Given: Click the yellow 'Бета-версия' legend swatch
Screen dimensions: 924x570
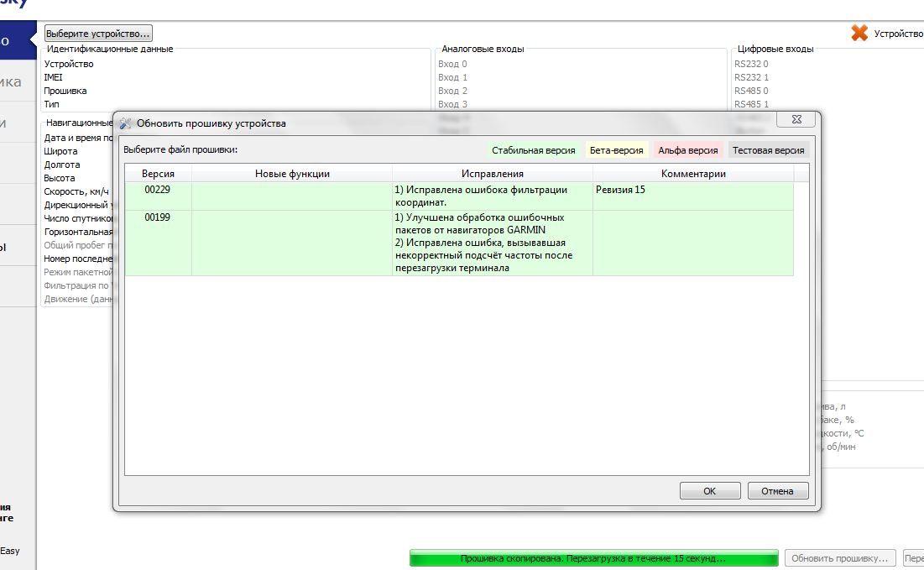Looking at the screenshot, I should click(616, 150).
